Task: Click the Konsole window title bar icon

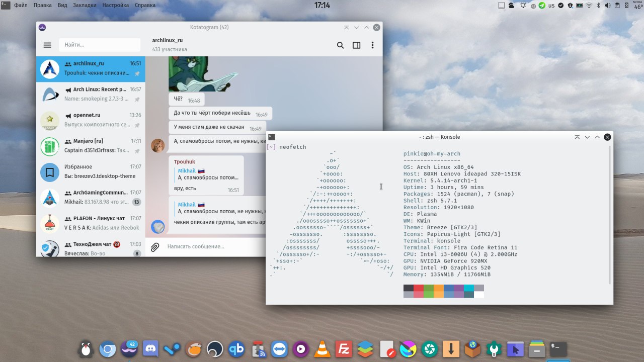Action: click(x=272, y=137)
